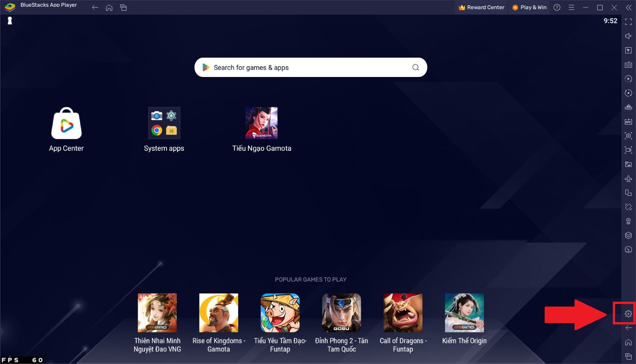Click the sidebar Android back arrow
The height and width of the screenshot is (364, 636).
click(x=628, y=328)
